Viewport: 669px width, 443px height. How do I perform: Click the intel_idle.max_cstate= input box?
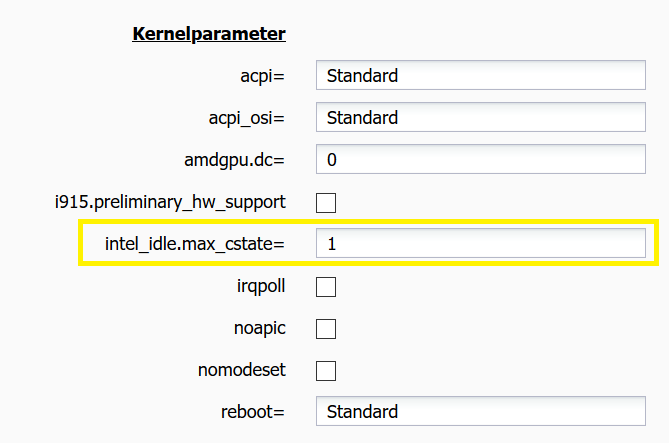[480, 244]
